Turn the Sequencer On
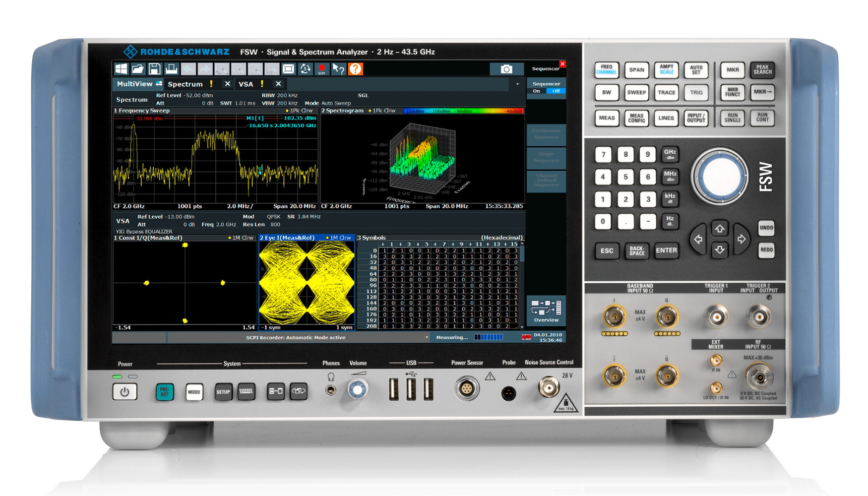This screenshot has height=496, width=868. click(537, 91)
